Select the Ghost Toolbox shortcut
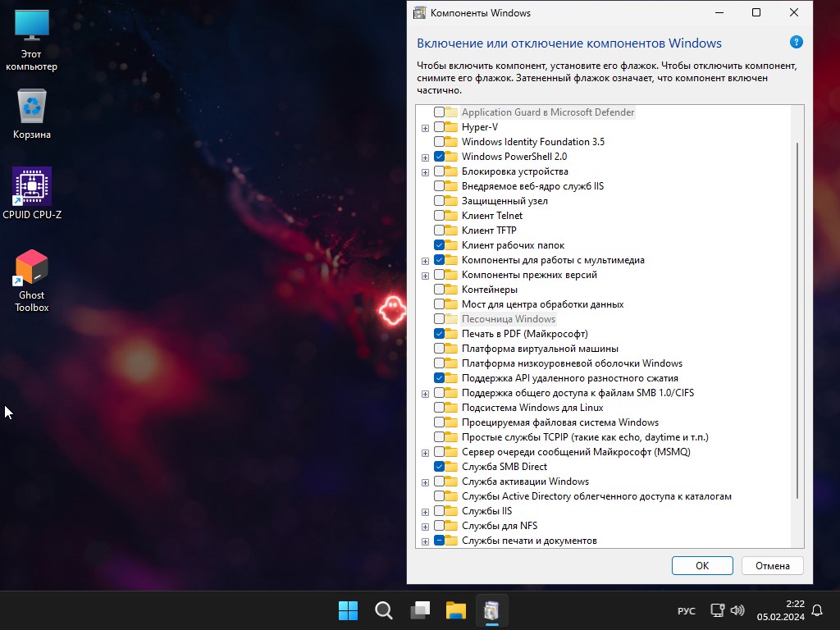This screenshot has height=630, width=840. pyautogui.click(x=32, y=281)
